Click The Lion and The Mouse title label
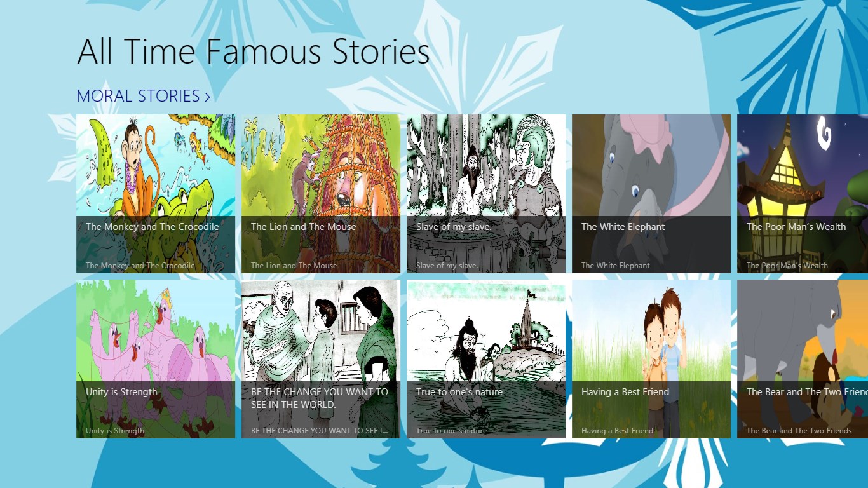This screenshot has height=488, width=868. pyautogui.click(x=304, y=227)
